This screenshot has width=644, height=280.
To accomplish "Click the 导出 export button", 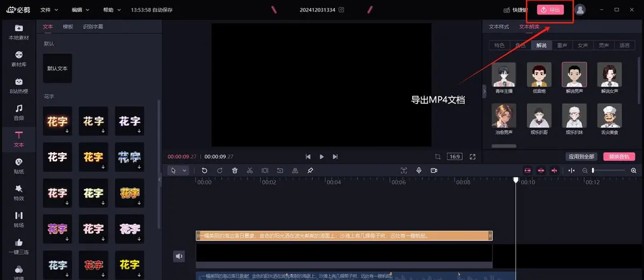I will click(551, 10).
